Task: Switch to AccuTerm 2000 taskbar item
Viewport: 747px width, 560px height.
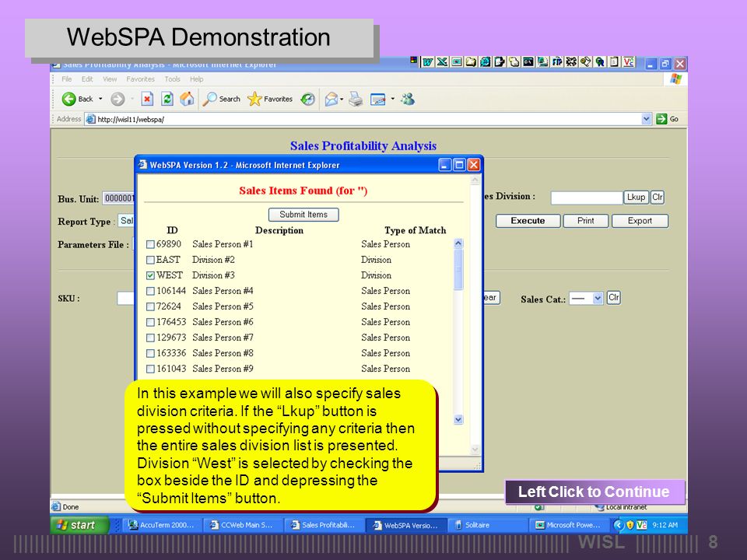Action: tap(162, 525)
